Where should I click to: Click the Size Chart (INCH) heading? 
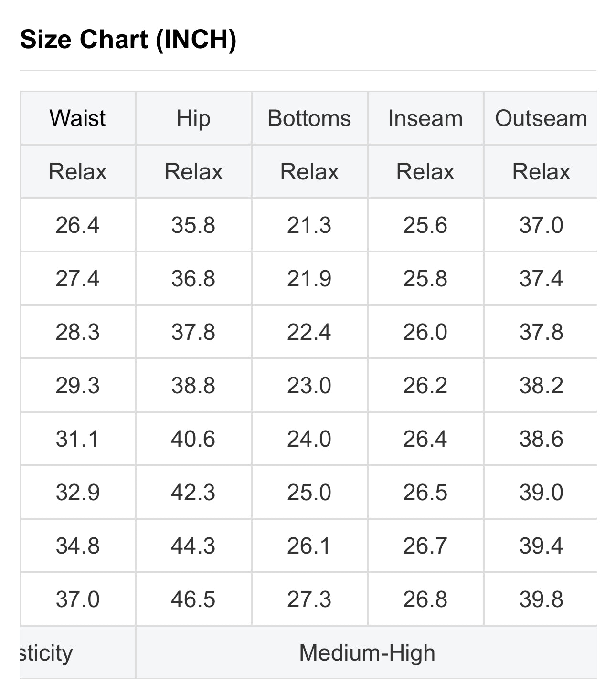click(x=128, y=39)
